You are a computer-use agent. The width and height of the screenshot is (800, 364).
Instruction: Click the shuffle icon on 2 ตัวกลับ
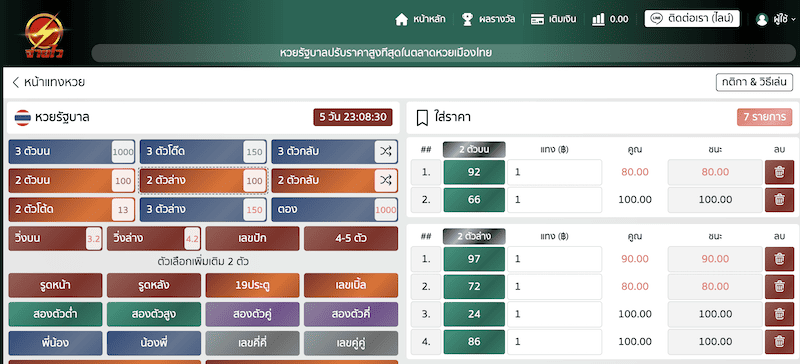386,180
